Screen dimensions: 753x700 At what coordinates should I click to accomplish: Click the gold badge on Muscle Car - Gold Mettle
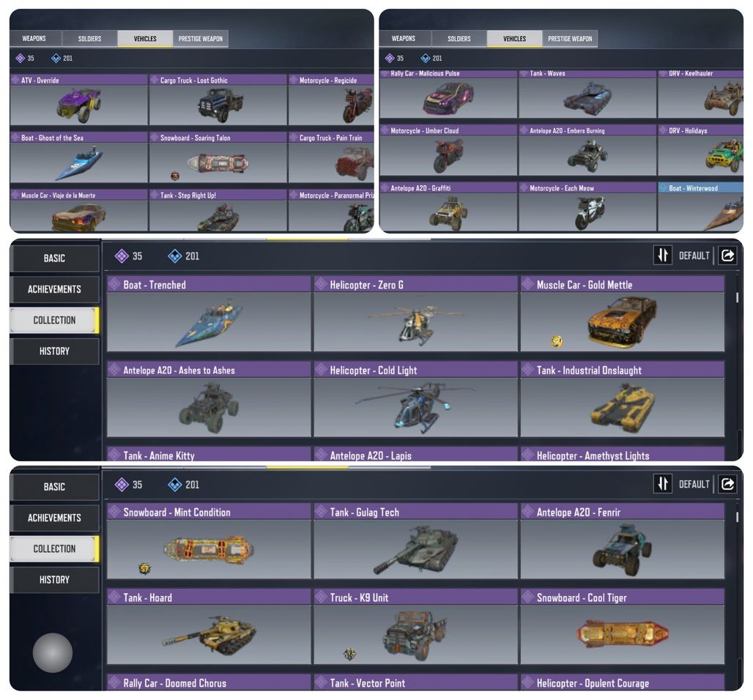(x=557, y=341)
